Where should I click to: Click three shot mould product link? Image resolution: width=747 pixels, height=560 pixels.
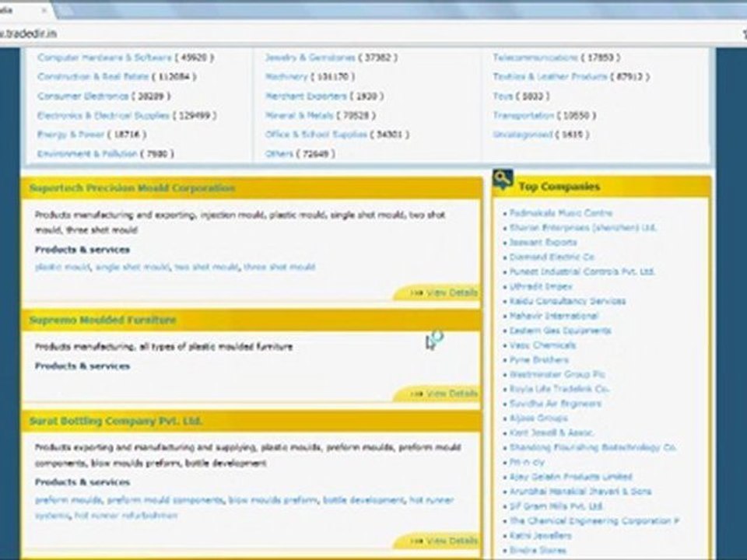(x=279, y=267)
